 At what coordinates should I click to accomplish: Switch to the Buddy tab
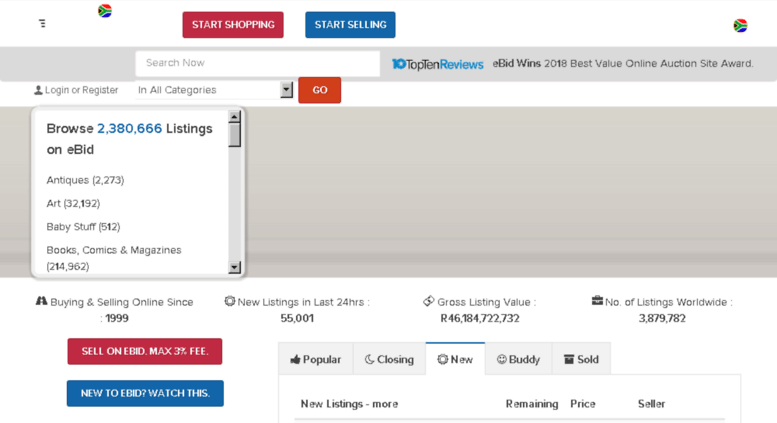tap(518, 359)
